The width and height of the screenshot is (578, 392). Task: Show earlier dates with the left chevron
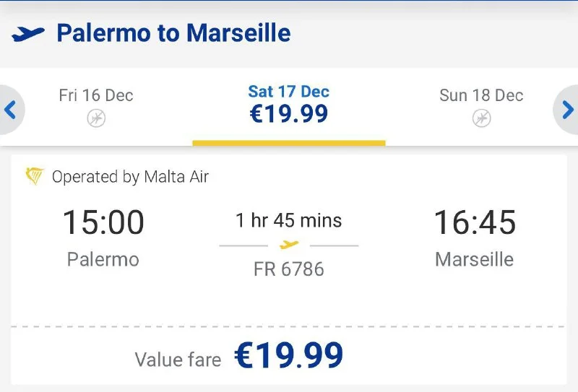click(x=10, y=110)
